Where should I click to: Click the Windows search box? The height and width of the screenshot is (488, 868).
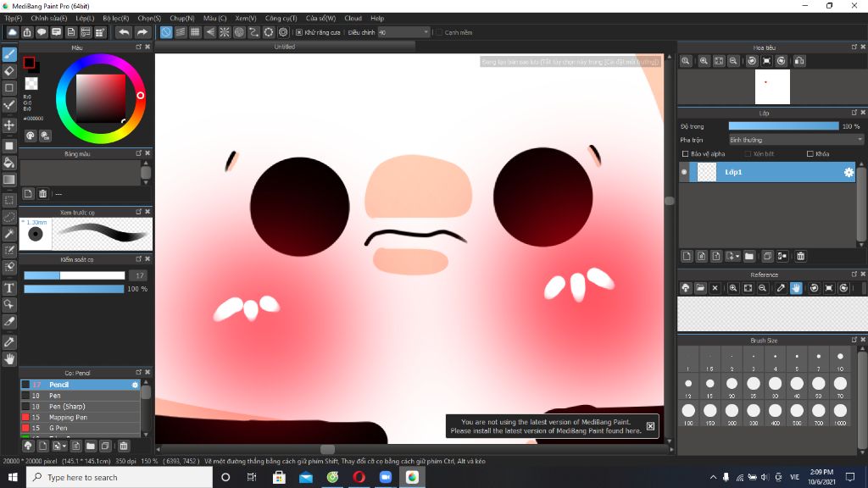point(119,477)
